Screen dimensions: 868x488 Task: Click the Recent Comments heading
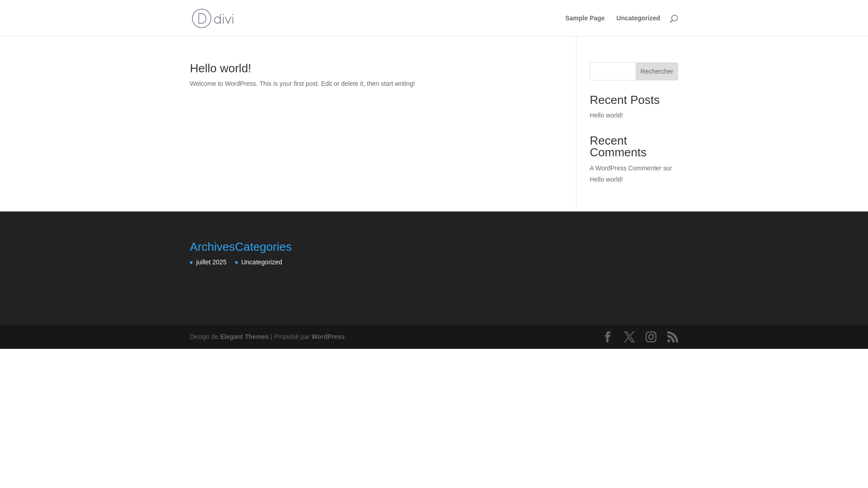(x=618, y=146)
